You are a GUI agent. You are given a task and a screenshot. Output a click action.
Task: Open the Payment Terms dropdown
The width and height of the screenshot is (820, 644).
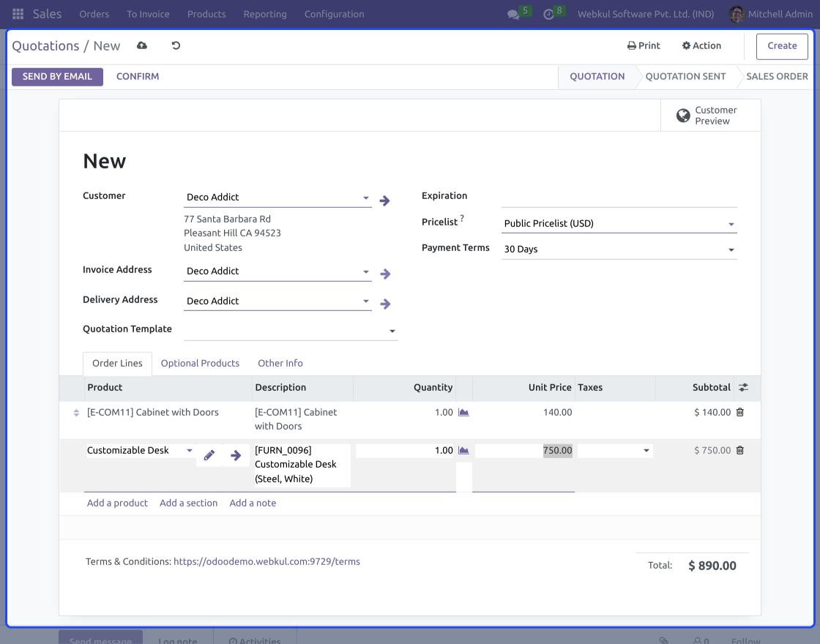[731, 250]
